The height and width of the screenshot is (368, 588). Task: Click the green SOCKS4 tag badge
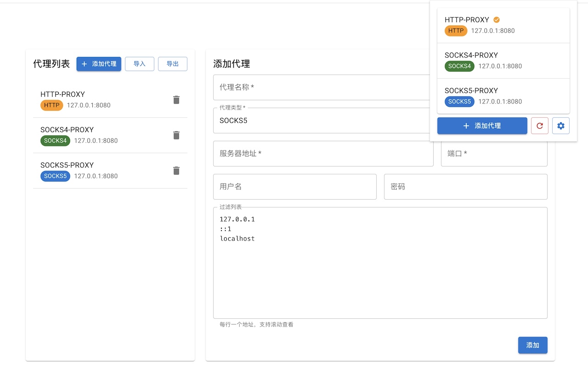[55, 141]
